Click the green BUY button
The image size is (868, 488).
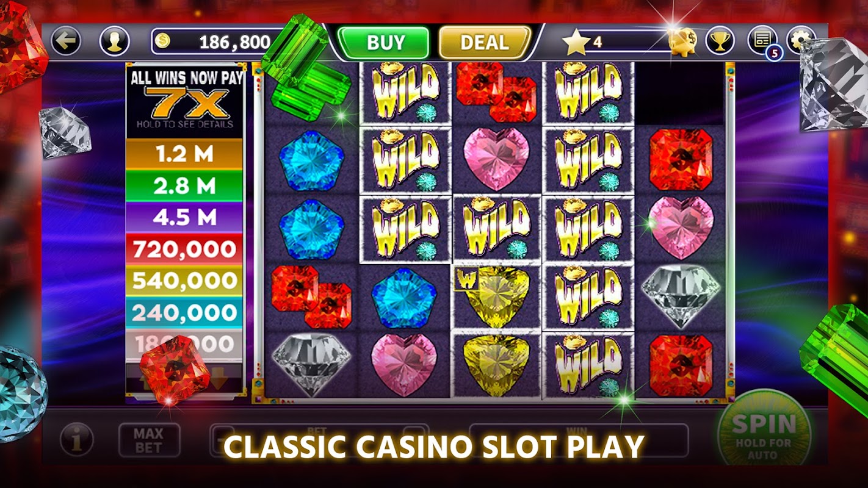tap(385, 42)
